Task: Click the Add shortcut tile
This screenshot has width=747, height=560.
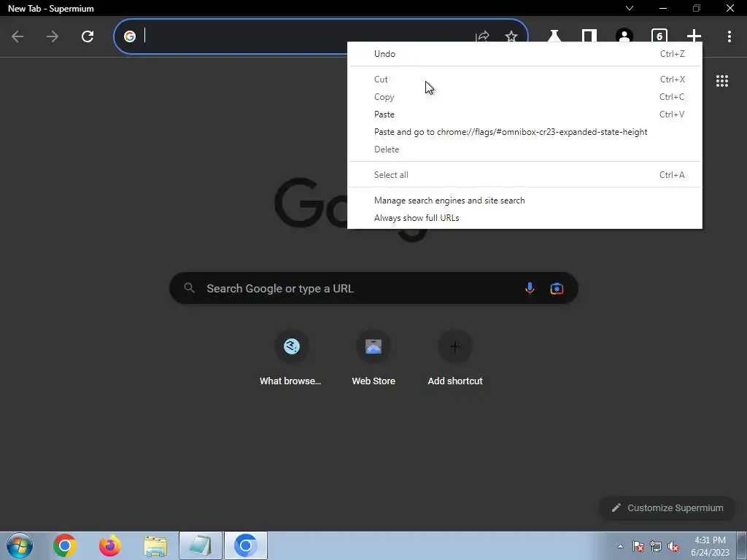Action: click(x=455, y=358)
